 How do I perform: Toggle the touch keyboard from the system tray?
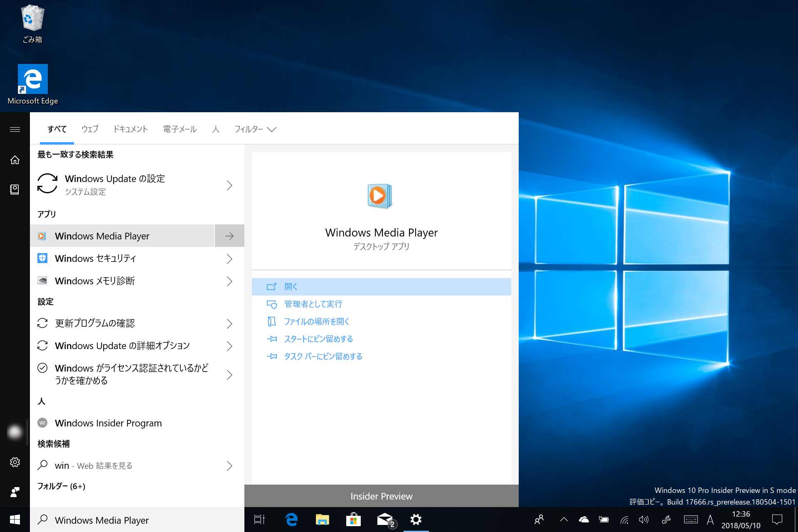690,520
